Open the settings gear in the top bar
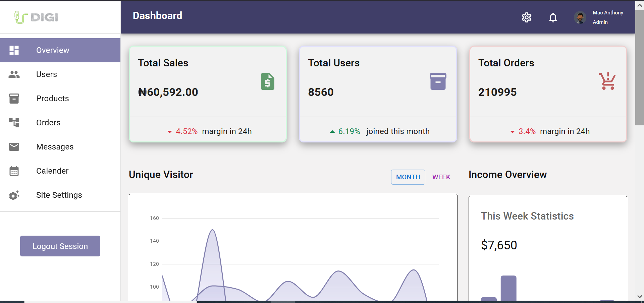 pos(527,17)
